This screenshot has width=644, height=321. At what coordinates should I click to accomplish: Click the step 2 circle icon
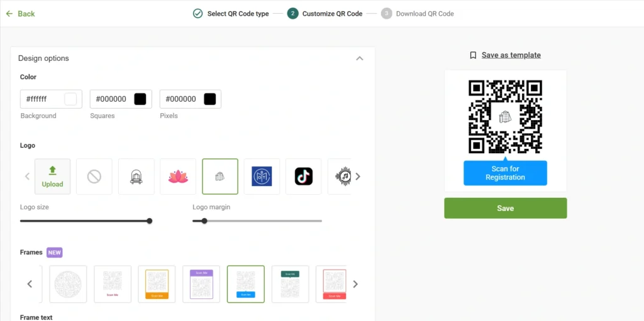pos(293,14)
